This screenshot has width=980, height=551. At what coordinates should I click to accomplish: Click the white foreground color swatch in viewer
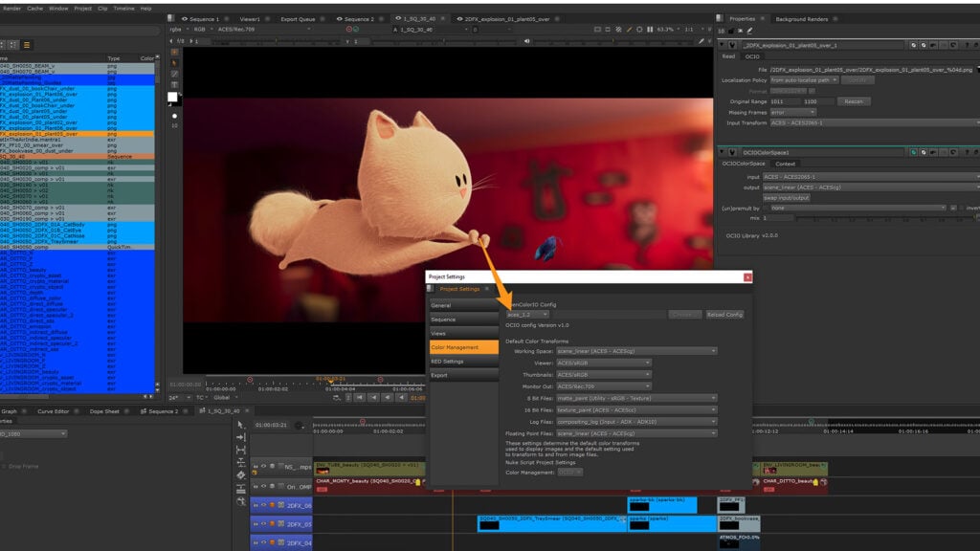click(172, 97)
